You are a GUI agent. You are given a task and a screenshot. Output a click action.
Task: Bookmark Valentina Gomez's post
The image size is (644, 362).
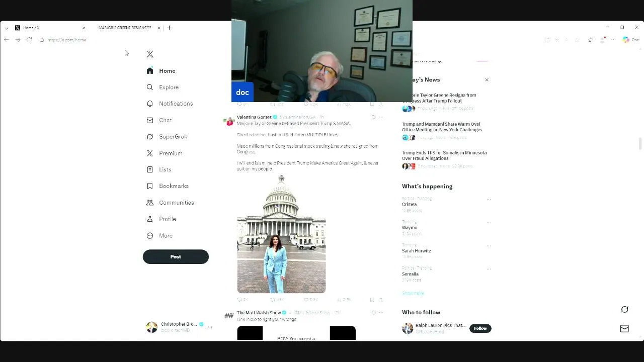tap(372, 300)
